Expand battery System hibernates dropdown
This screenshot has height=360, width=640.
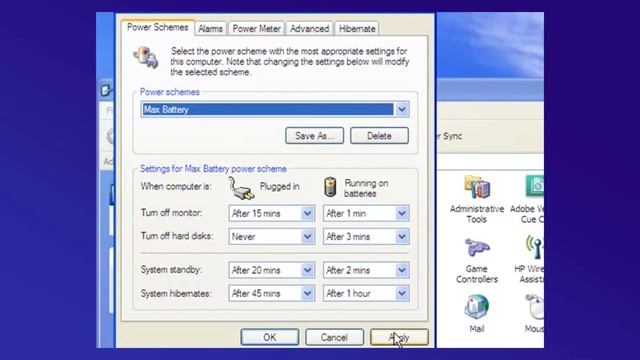tap(402, 293)
